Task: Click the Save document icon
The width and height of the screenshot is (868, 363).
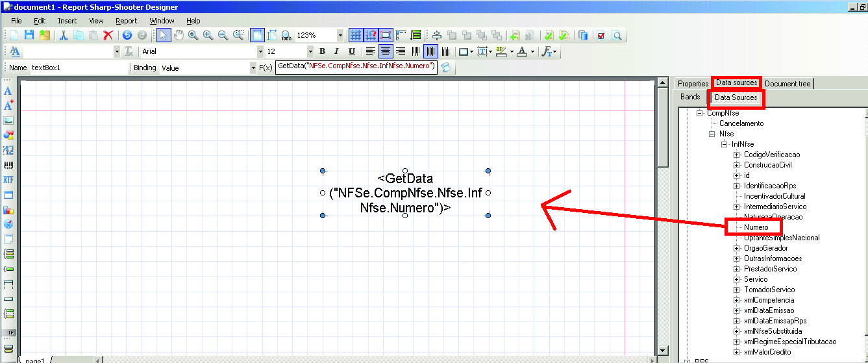Action: tap(29, 35)
